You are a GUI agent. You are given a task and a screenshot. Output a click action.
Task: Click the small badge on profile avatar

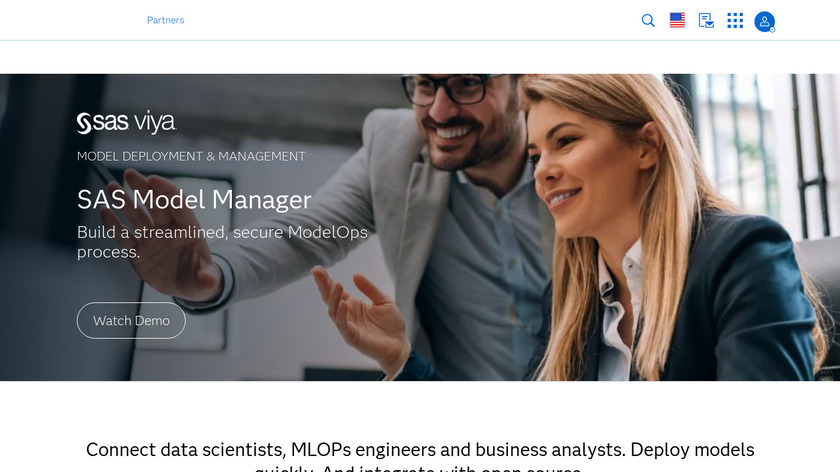[x=772, y=29]
